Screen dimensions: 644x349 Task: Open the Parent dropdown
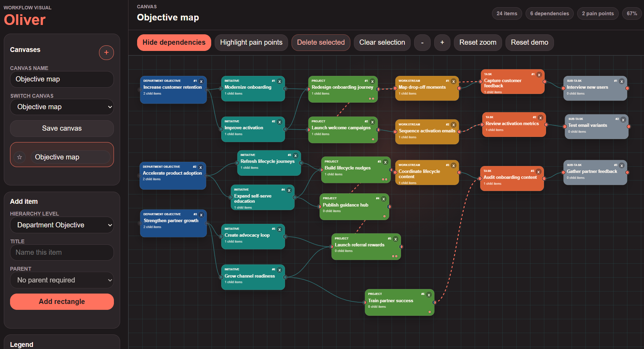[x=62, y=280]
